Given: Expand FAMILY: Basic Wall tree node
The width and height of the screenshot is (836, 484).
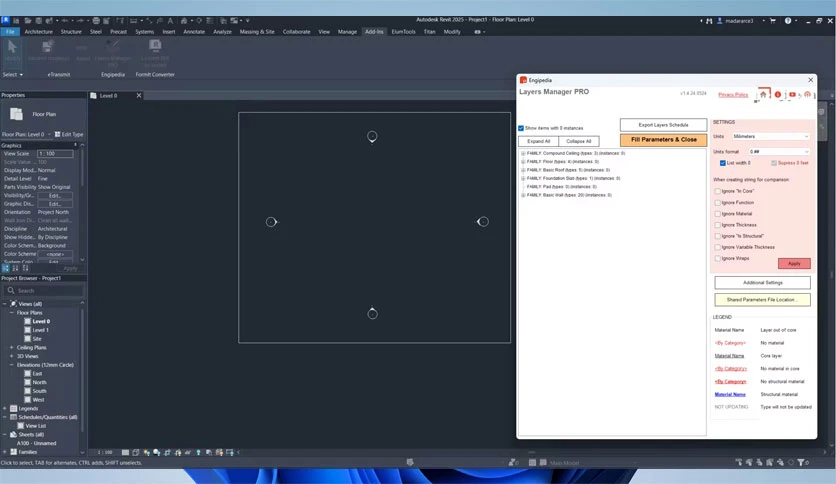Looking at the screenshot, I should coord(523,195).
